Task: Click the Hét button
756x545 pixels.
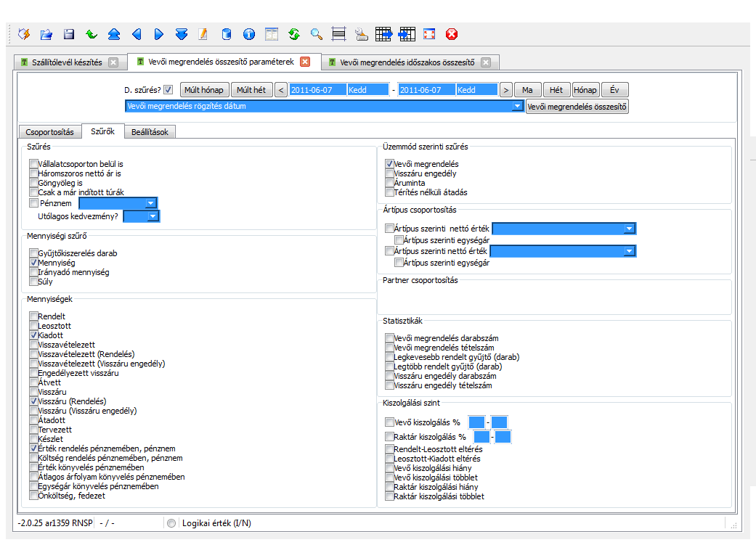Action: pyautogui.click(x=556, y=90)
